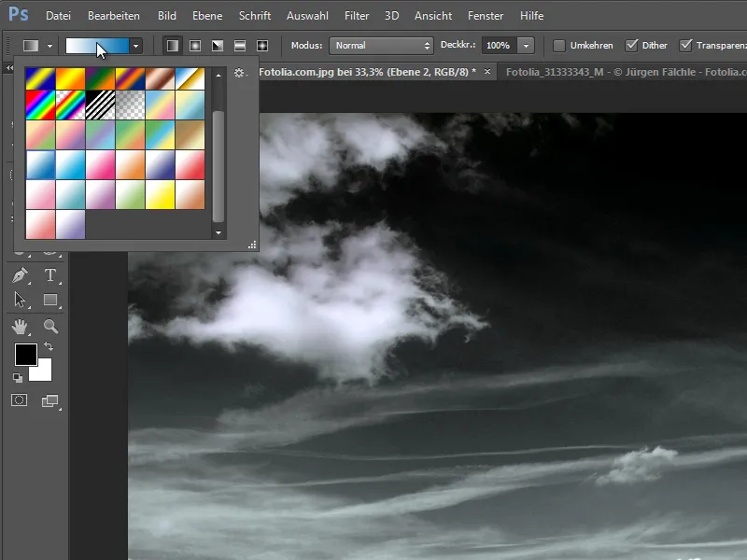Close the Fotolia.com.jpg document tab

click(487, 72)
